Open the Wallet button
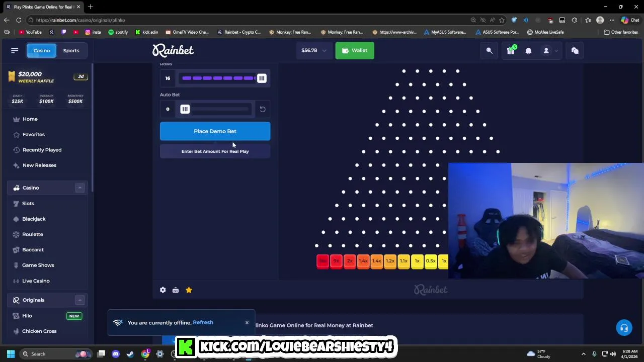 point(355,50)
